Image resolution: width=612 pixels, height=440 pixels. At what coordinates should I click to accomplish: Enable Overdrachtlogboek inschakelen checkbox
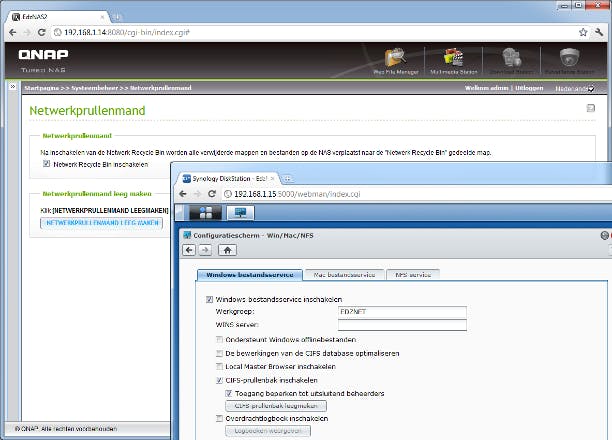tap(219, 418)
